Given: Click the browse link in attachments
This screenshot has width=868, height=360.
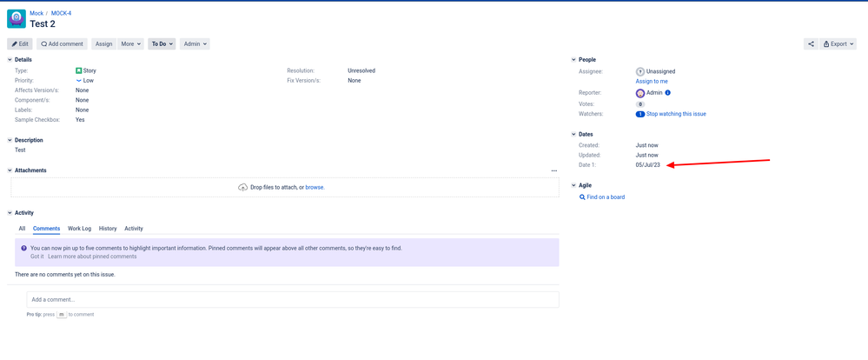Looking at the screenshot, I should tap(315, 187).
